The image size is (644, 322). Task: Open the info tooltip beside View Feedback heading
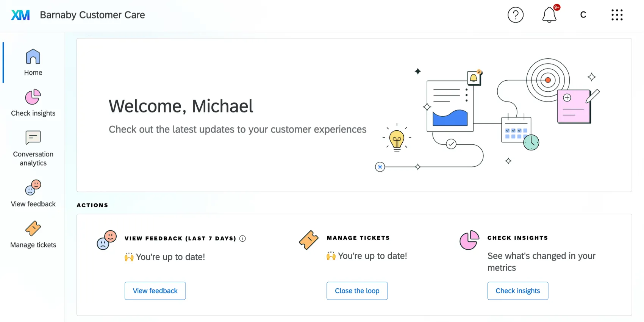pos(242,238)
